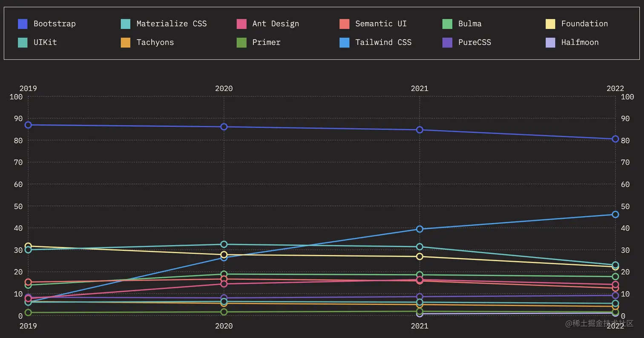Click Bootstrap's 2020 data point
This screenshot has height=338, width=644.
pos(224,127)
